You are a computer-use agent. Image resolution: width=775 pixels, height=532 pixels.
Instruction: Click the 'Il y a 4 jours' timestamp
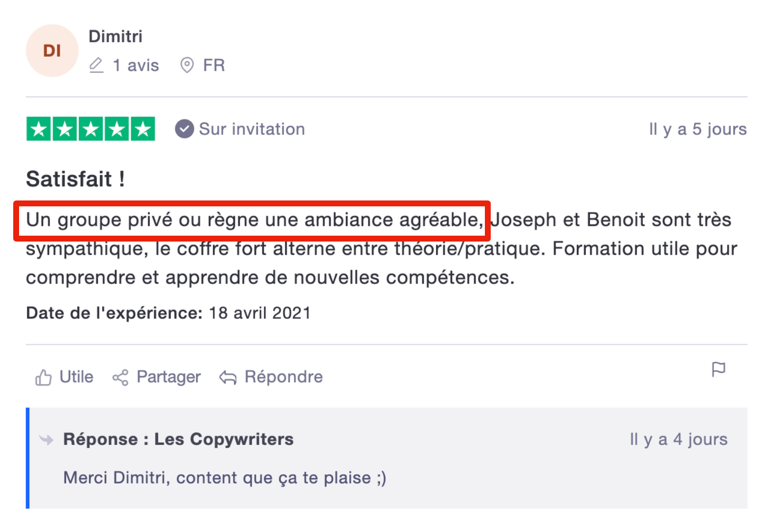click(x=679, y=439)
